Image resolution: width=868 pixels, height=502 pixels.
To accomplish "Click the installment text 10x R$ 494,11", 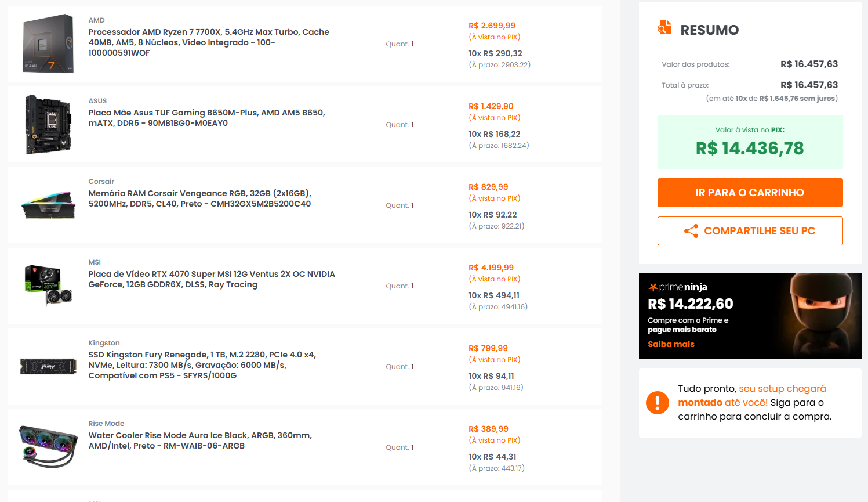I will coord(494,295).
